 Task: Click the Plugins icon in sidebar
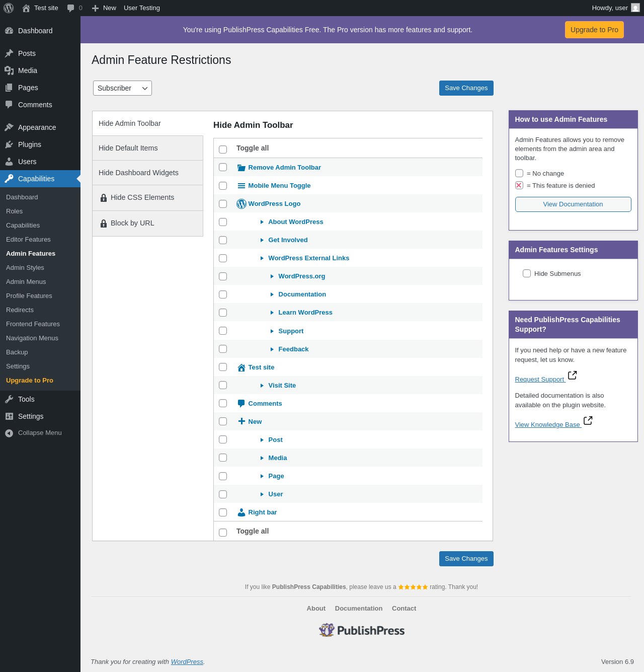point(9,144)
